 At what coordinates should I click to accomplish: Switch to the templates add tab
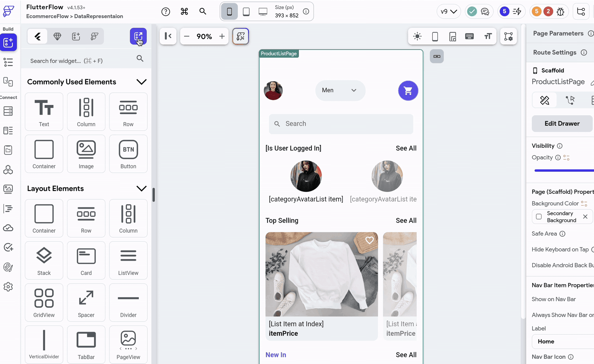(x=76, y=36)
